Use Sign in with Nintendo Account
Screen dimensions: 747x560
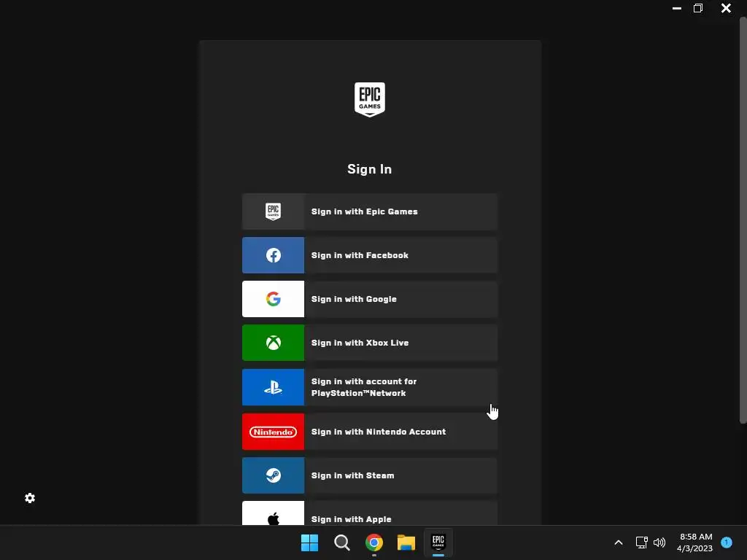coord(370,432)
